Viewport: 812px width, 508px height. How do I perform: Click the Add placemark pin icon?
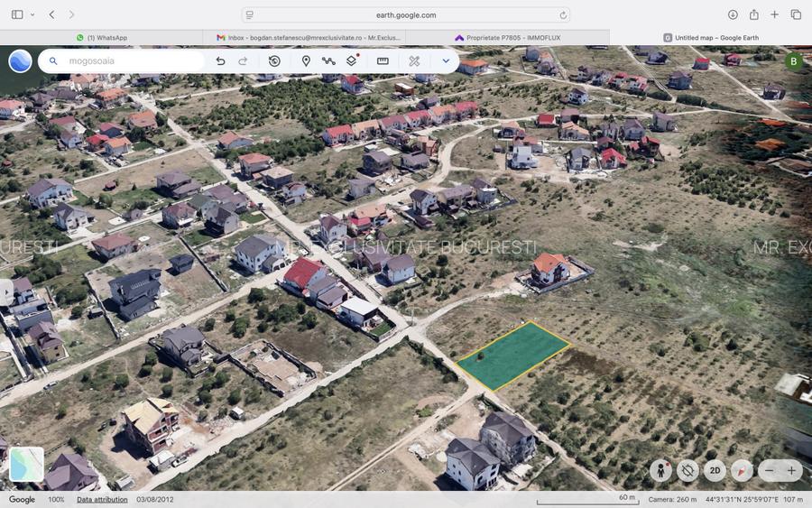pyautogui.click(x=306, y=61)
